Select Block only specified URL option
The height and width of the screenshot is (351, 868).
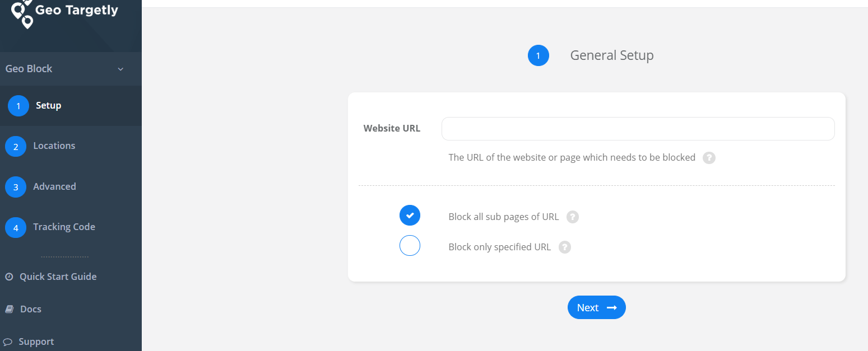tap(410, 245)
